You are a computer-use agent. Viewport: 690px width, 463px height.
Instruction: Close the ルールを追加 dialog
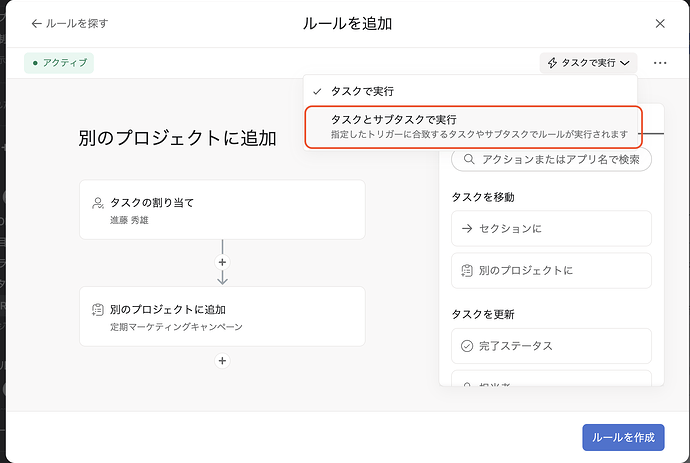(660, 23)
